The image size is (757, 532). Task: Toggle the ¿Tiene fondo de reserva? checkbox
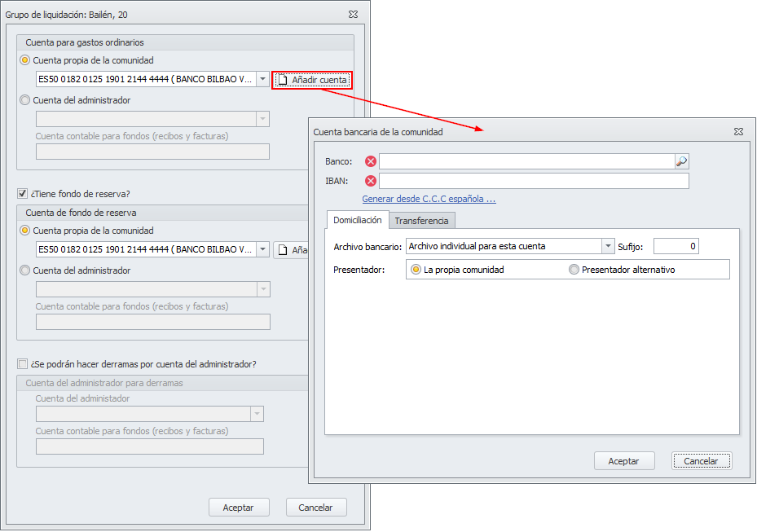tap(22, 194)
